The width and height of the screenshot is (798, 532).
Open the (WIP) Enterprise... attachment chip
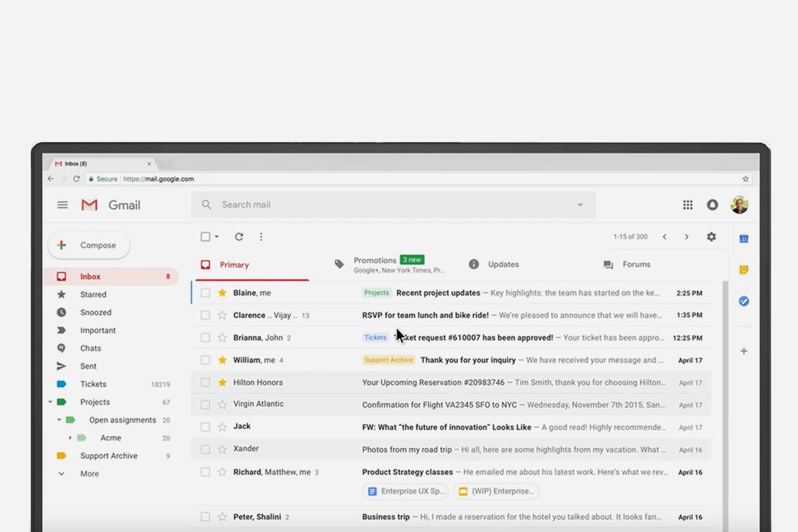496,491
